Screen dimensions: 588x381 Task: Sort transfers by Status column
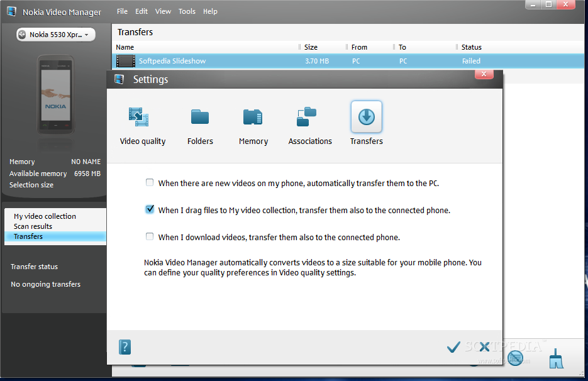pyautogui.click(x=521, y=47)
